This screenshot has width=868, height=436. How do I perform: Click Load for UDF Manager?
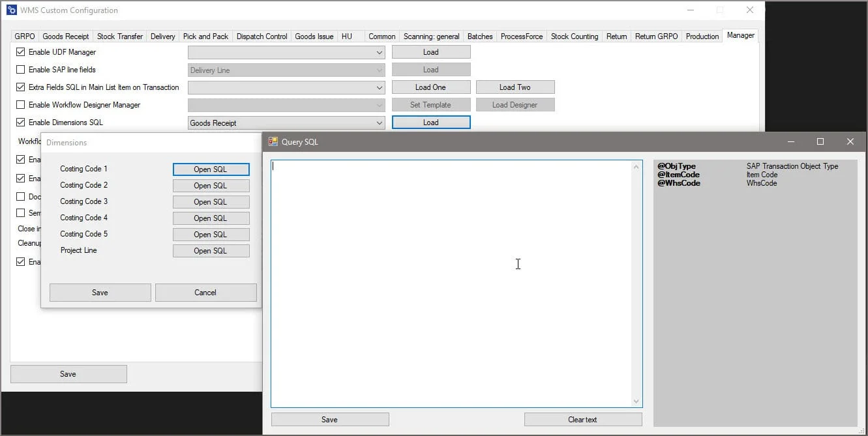[431, 52]
